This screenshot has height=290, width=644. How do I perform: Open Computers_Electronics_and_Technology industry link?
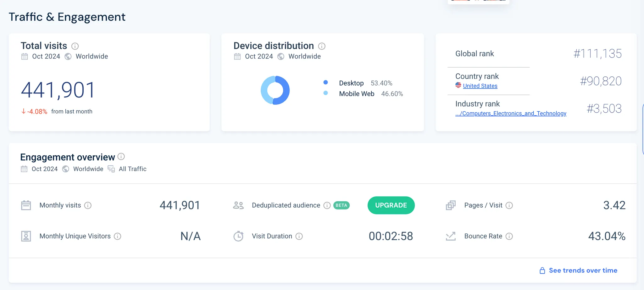click(x=511, y=113)
